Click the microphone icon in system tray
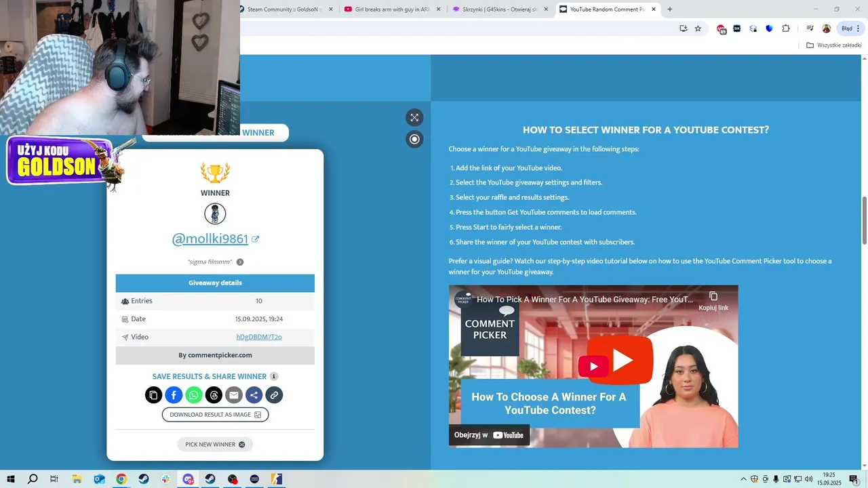The width and height of the screenshot is (868, 488). [776, 479]
